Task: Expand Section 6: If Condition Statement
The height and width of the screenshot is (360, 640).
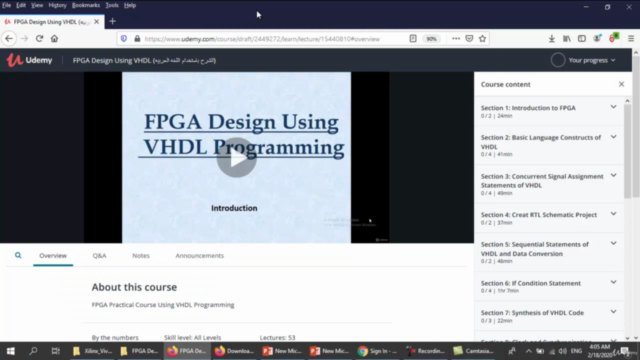Action: (549, 286)
